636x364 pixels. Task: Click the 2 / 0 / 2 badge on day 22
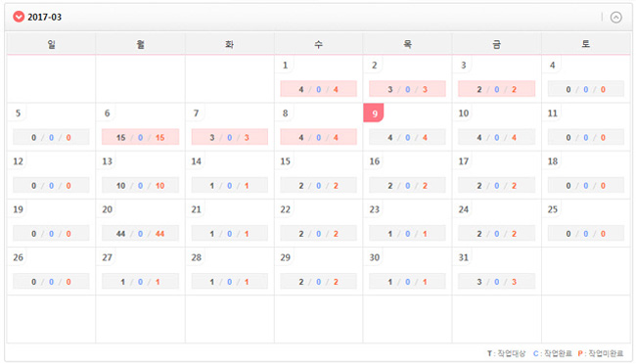(x=318, y=233)
